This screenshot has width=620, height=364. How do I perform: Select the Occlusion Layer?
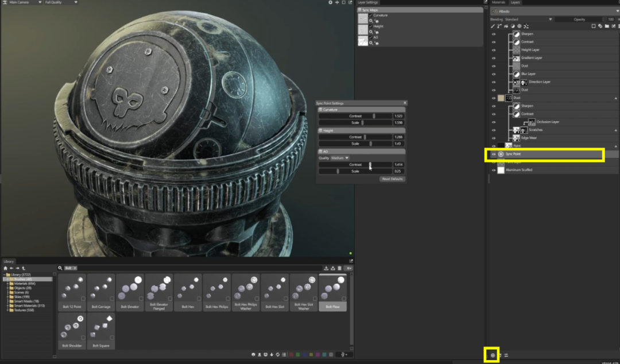548,122
